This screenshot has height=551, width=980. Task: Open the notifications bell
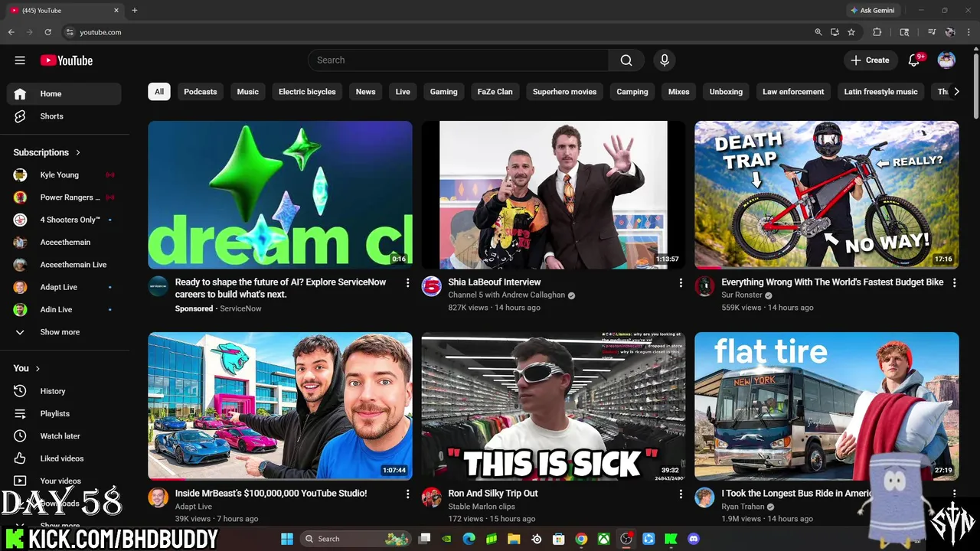point(914,60)
